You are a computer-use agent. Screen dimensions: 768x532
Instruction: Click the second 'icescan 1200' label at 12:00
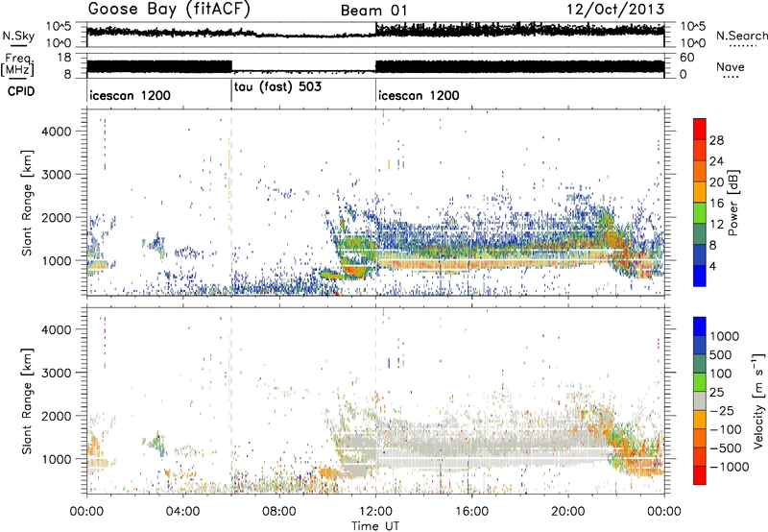click(x=419, y=95)
